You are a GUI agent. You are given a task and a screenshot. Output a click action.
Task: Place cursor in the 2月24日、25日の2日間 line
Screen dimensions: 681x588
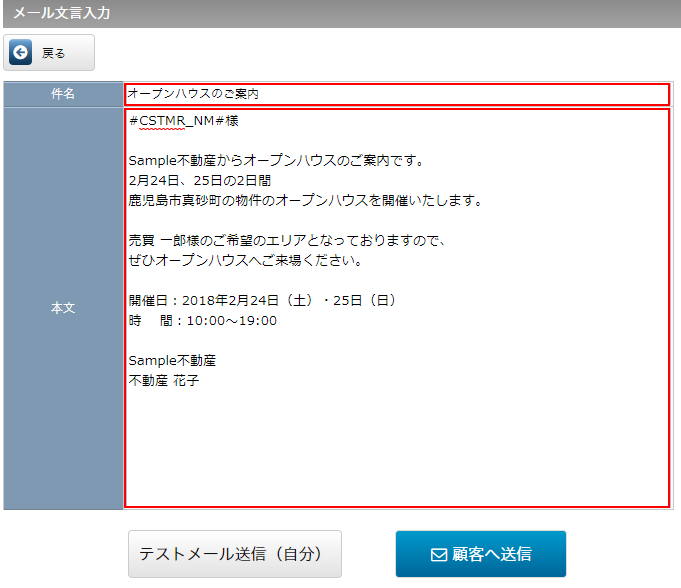tap(200, 180)
